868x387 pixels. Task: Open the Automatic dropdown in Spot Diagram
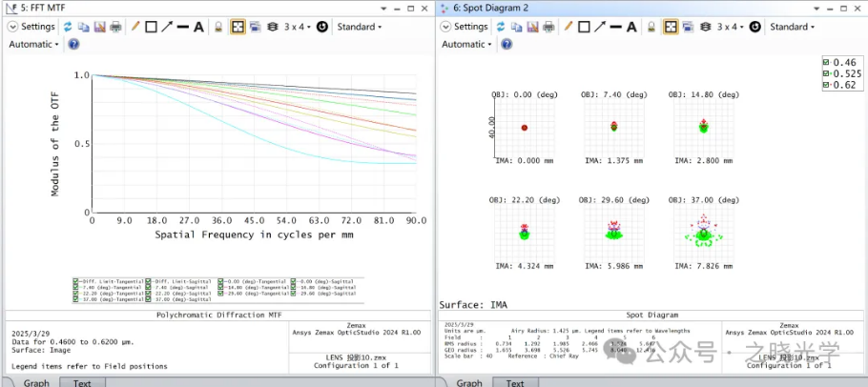(467, 44)
